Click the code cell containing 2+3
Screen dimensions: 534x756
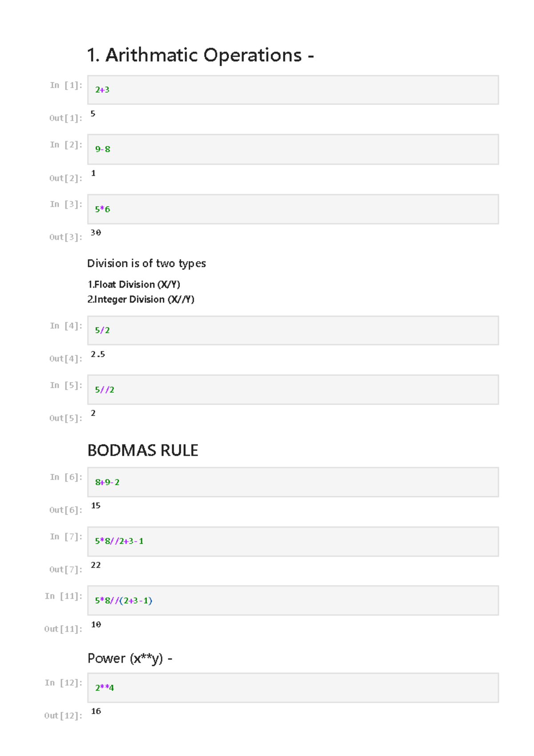pyautogui.click(x=292, y=90)
